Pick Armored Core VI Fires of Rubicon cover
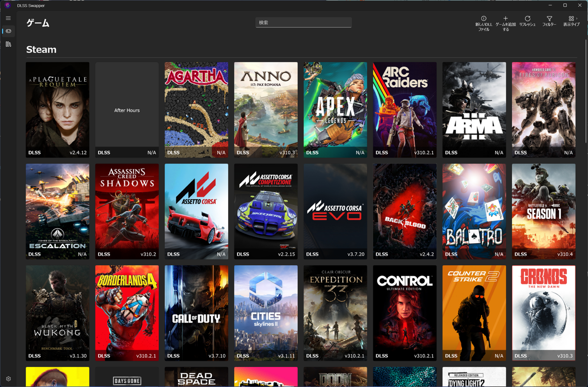588x387 pixels. click(544, 110)
